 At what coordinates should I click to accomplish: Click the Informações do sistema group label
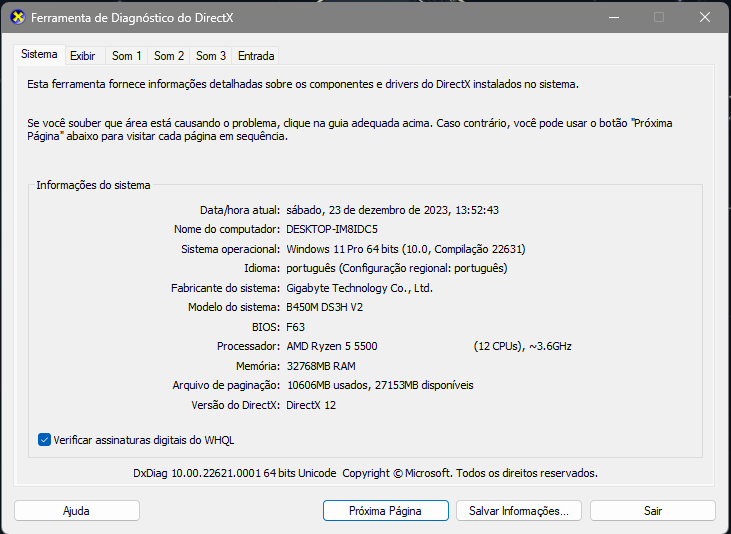pyautogui.click(x=93, y=185)
